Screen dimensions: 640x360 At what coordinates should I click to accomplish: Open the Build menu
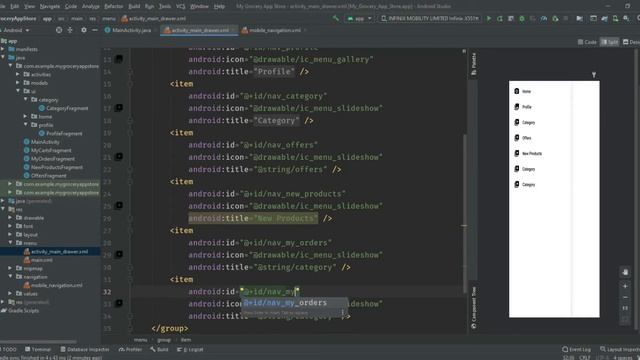[x=134, y=6]
